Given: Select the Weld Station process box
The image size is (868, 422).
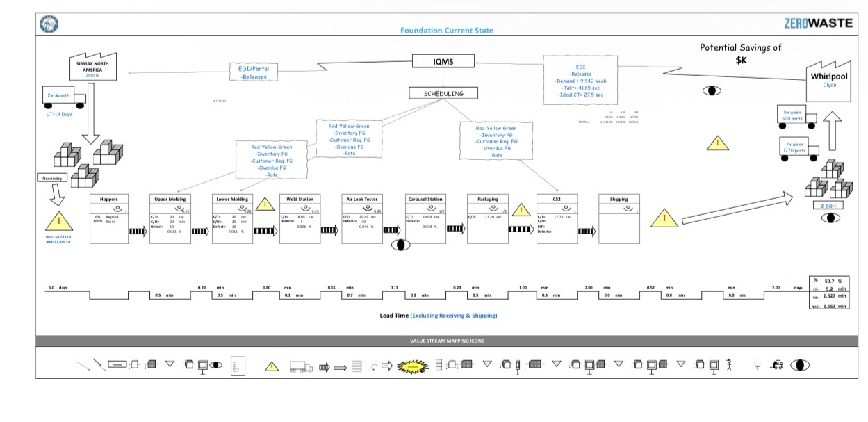Looking at the screenshot, I should pos(300,219).
